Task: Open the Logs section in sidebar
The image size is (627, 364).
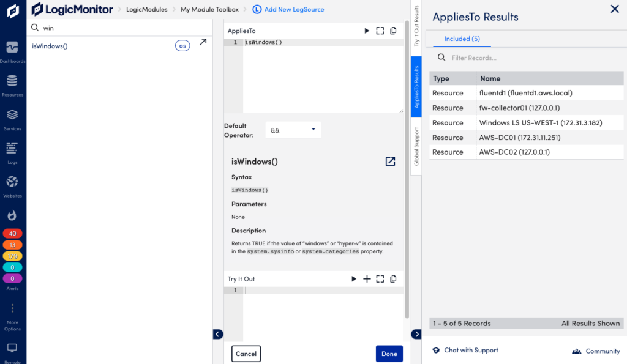Action: coord(12,152)
